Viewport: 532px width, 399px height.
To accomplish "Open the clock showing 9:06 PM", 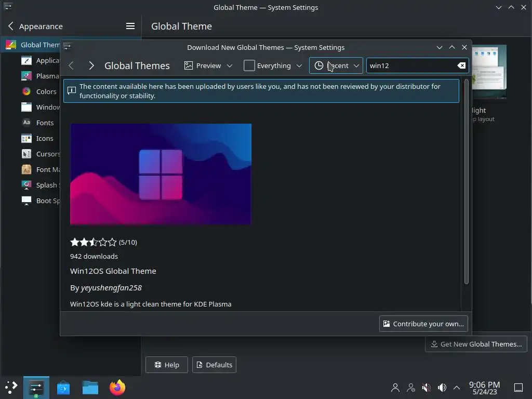I will 485,388.
